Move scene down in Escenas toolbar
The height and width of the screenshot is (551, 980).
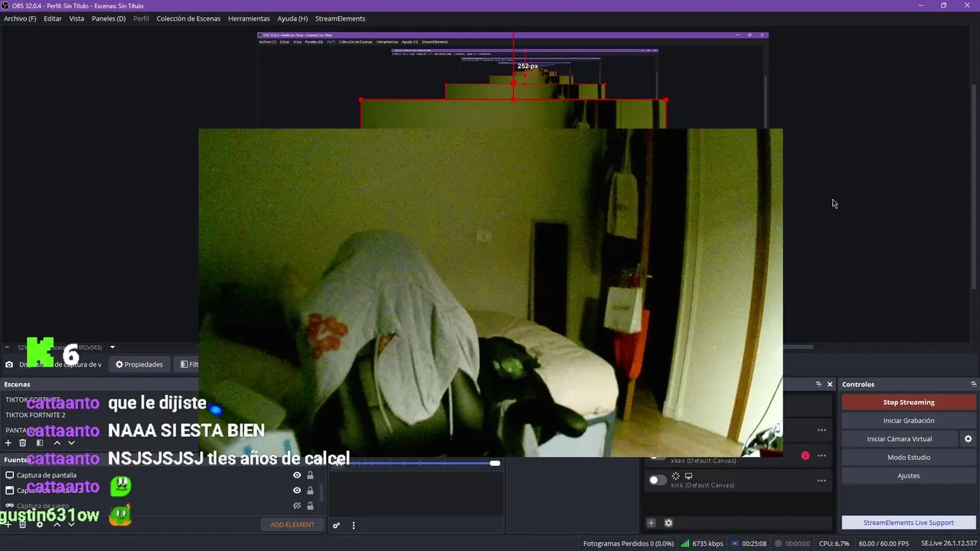pos(71,443)
